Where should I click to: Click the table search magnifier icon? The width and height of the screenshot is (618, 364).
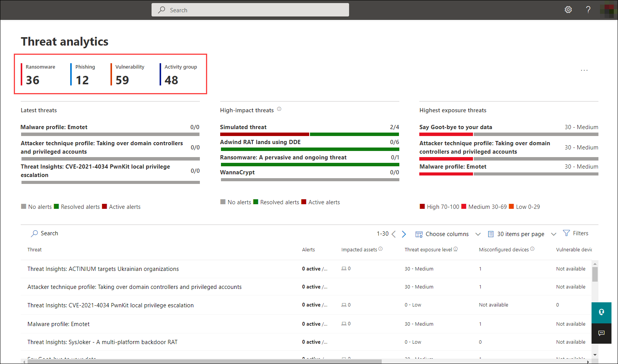pos(35,233)
